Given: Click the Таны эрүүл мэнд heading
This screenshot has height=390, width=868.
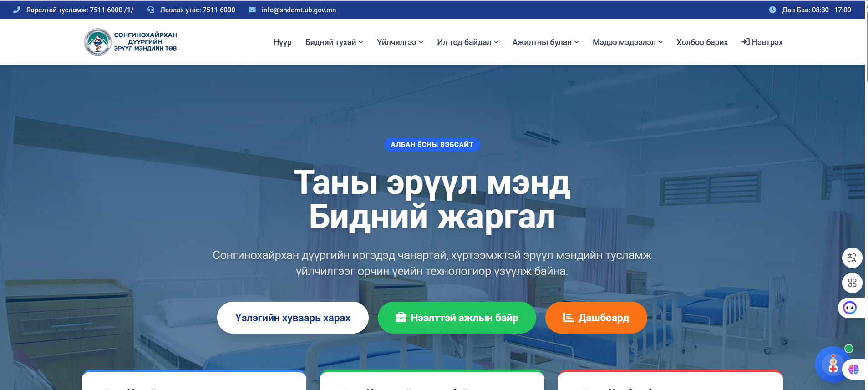Looking at the screenshot, I should (x=432, y=182).
